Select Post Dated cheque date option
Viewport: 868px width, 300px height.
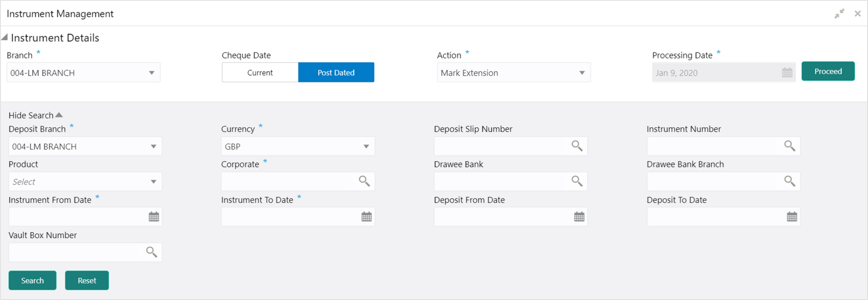[336, 73]
